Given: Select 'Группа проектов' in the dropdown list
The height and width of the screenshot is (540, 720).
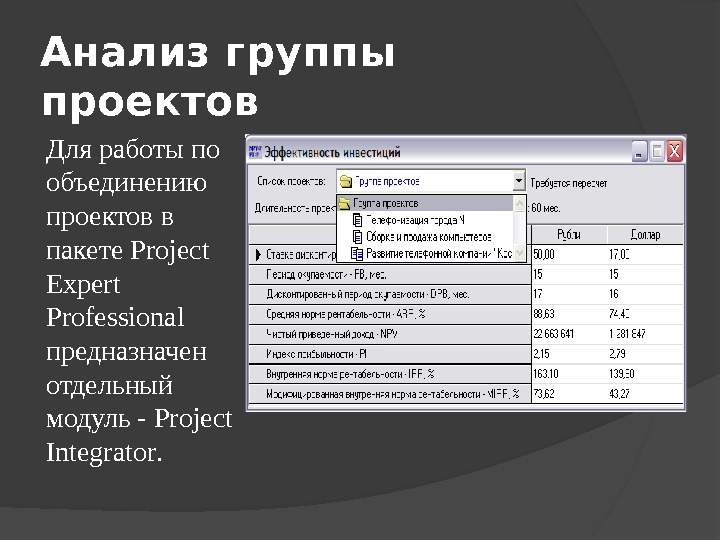Looking at the screenshot, I should pyautogui.click(x=425, y=203).
